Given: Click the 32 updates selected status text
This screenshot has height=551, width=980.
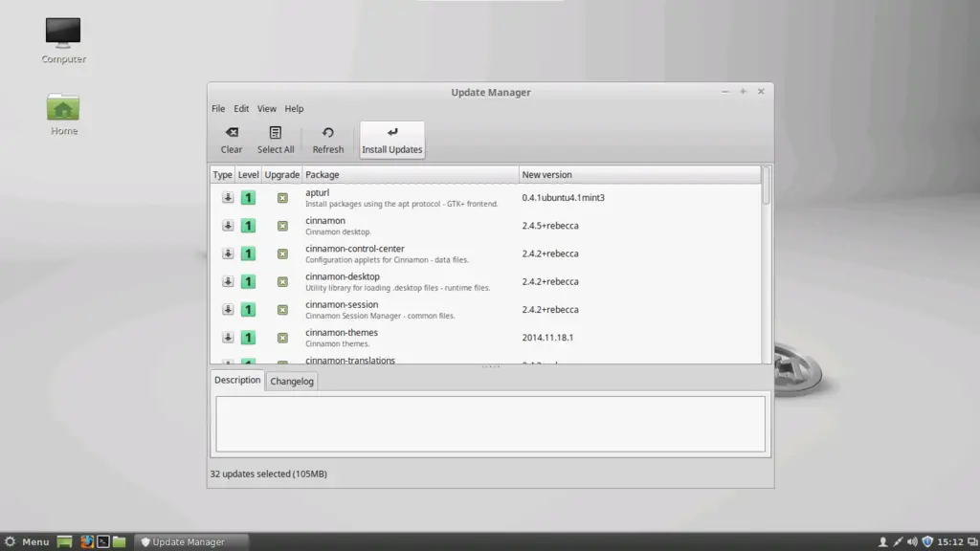Looking at the screenshot, I should point(269,474).
